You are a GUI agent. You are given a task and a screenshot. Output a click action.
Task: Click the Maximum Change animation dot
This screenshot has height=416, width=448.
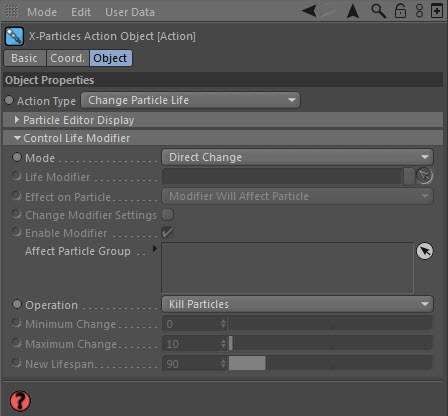point(16,343)
